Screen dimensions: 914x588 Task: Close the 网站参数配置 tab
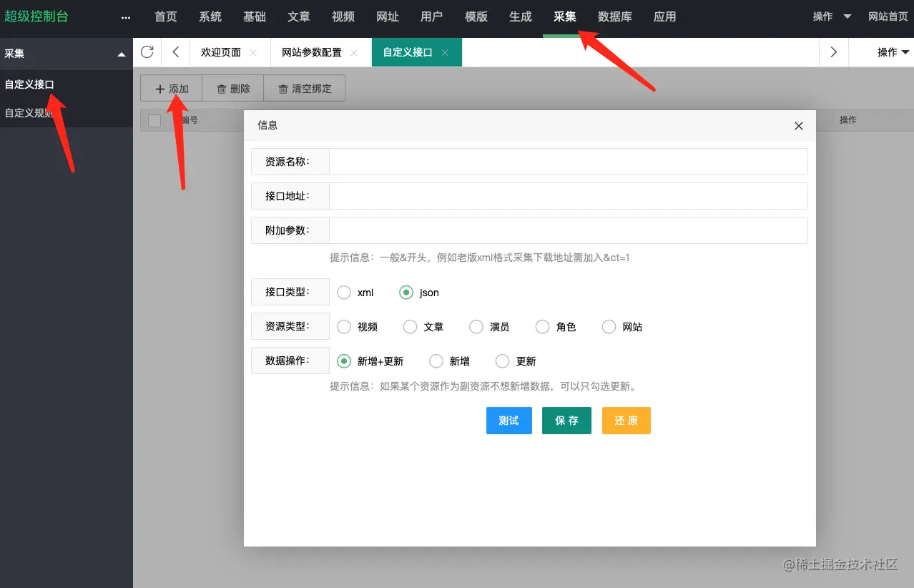click(354, 53)
